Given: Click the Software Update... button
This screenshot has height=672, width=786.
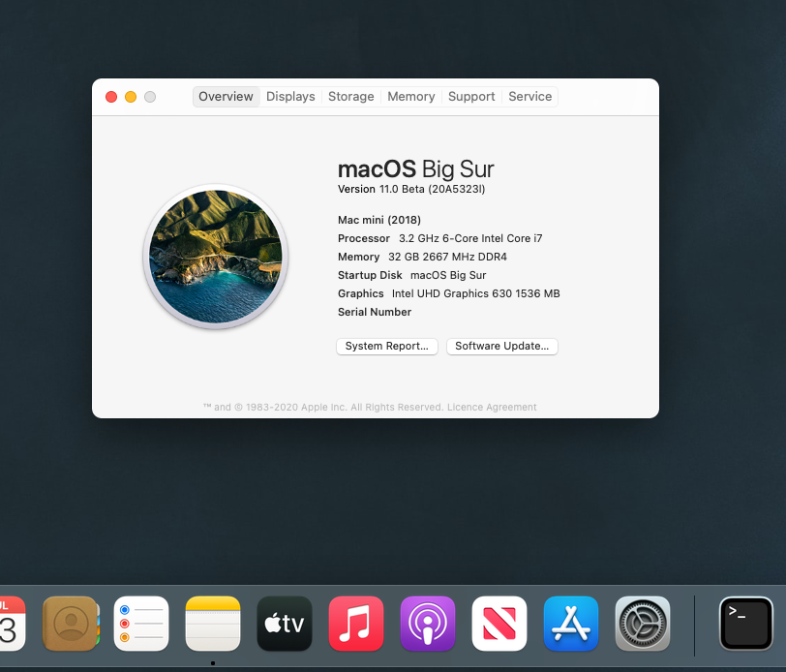Looking at the screenshot, I should pyautogui.click(x=501, y=346).
